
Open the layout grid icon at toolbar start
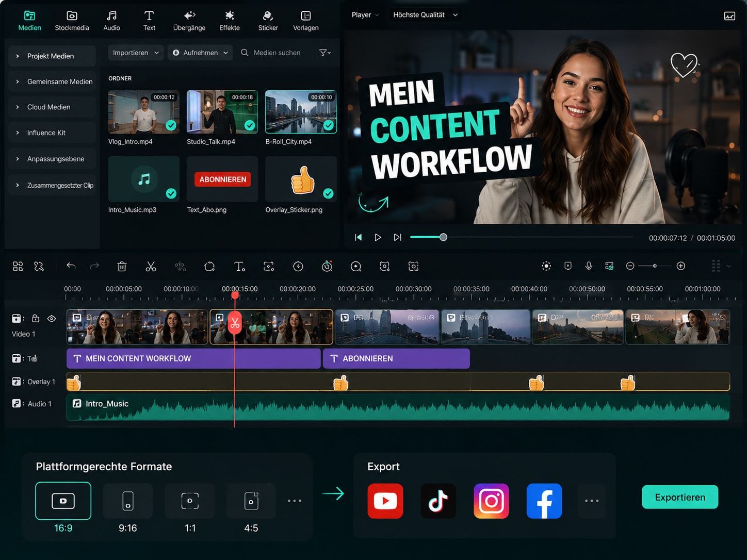(x=18, y=266)
